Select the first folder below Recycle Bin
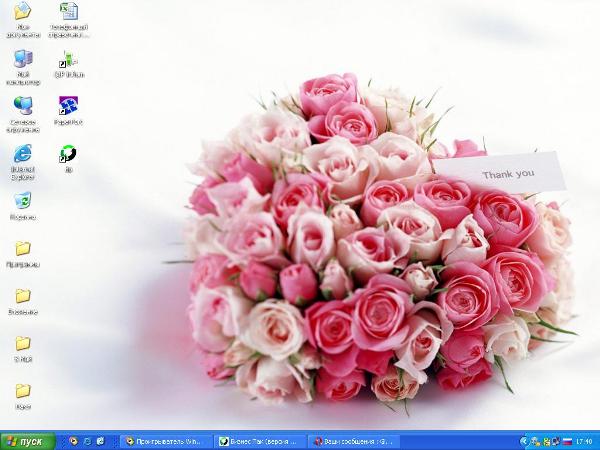 (x=22, y=249)
